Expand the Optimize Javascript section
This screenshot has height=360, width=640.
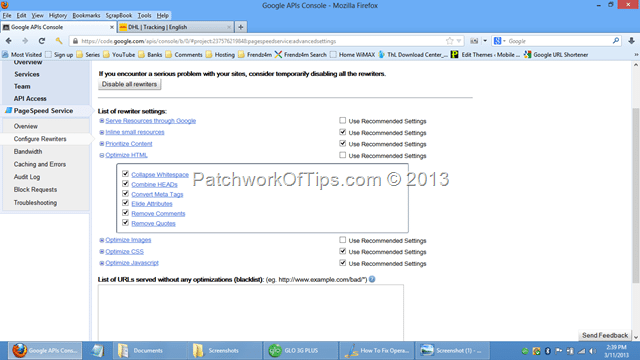(102, 263)
